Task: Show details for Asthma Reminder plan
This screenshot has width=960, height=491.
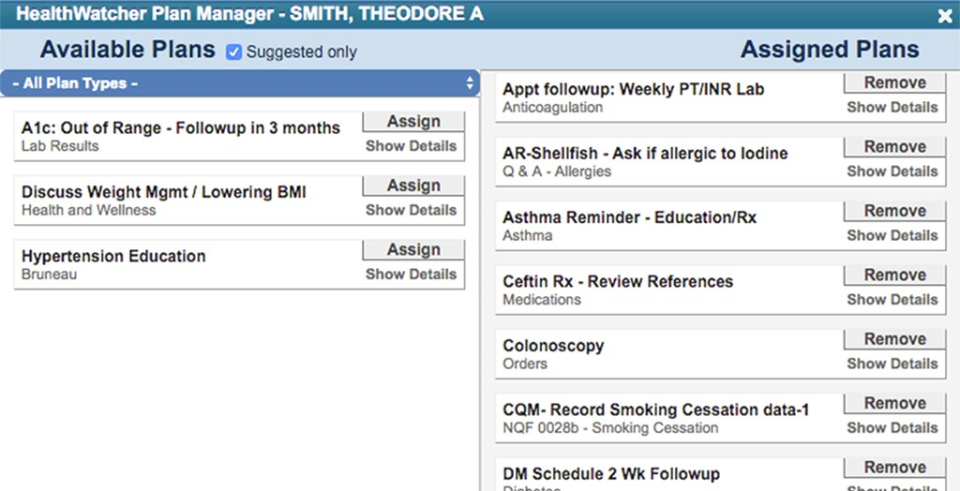Action: [x=892, y=235]
